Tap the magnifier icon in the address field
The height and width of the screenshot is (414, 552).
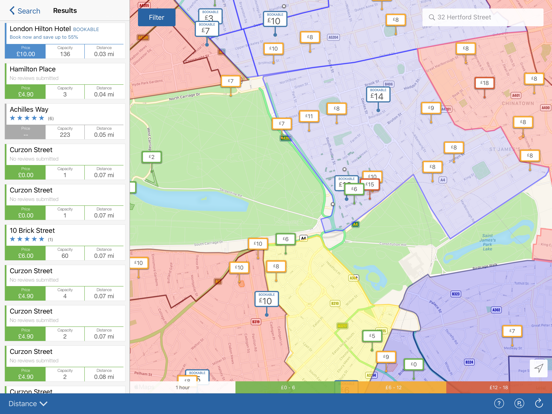(432, 17)
